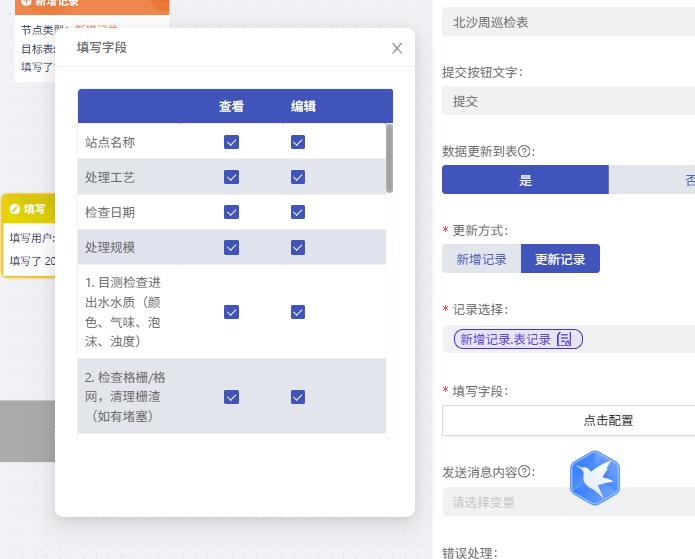Close the 填写字段 dialog with X icon
Image resolution: width=695 pixels, height=559 pixels.
pyautogui.click(x=397, y=48)
